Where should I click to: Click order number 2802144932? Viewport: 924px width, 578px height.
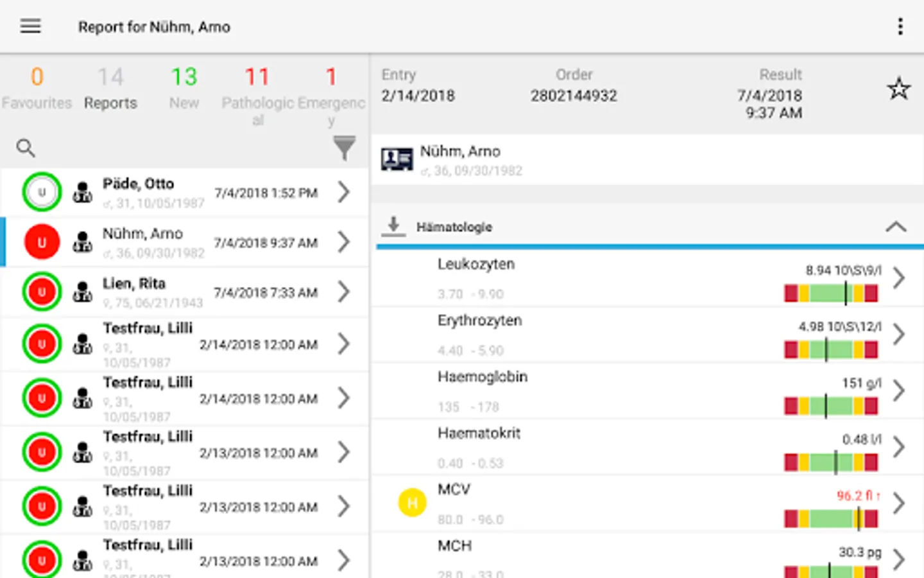coord(574,96)
